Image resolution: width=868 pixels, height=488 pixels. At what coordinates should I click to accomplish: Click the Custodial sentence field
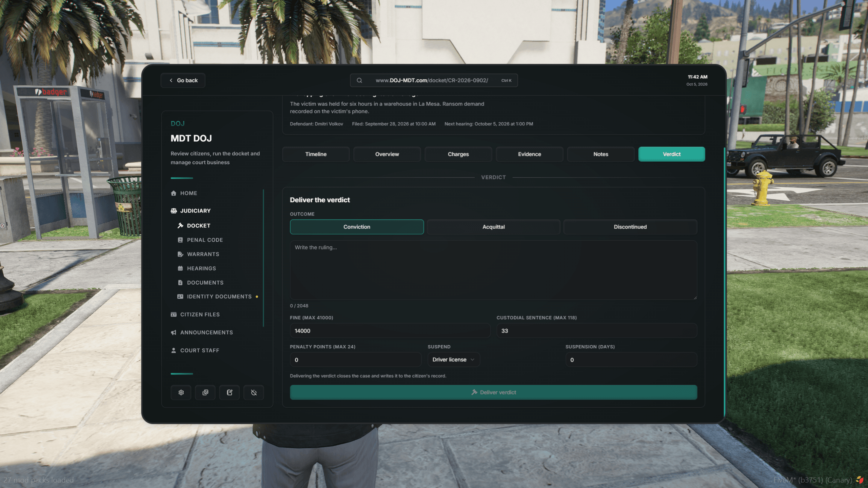click(x=597, y=331)
